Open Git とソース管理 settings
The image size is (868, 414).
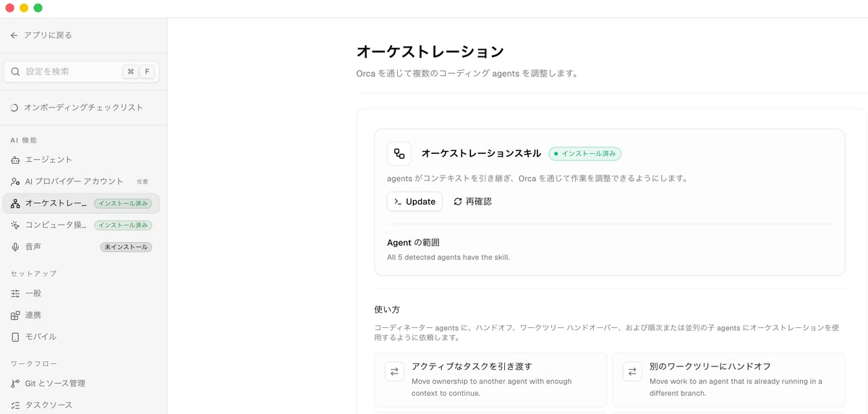pyautogui.click(x=81, y=384)
